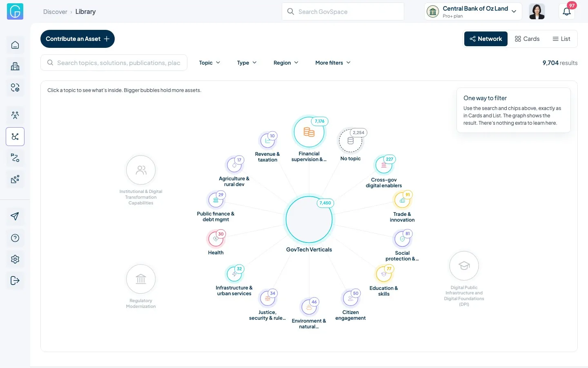Open help via the question mark icon

coord(15,238)
